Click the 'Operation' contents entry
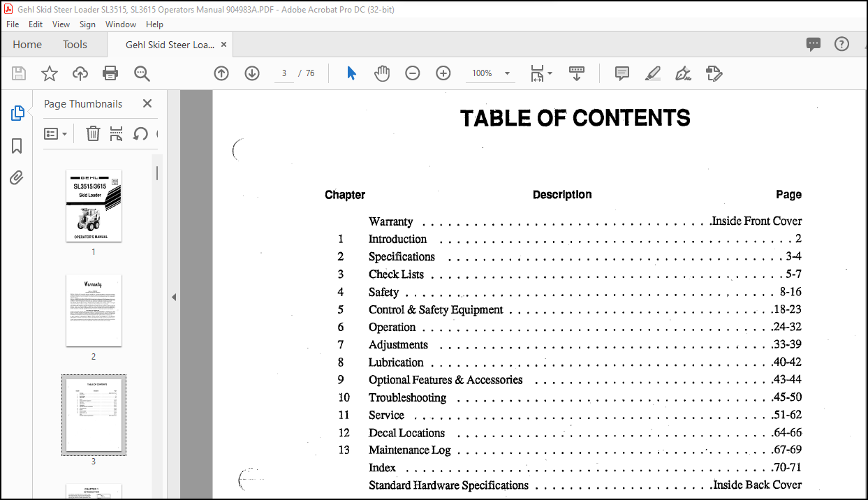The width and height of the screenshot is (868, 500). [x=392, y=327]
